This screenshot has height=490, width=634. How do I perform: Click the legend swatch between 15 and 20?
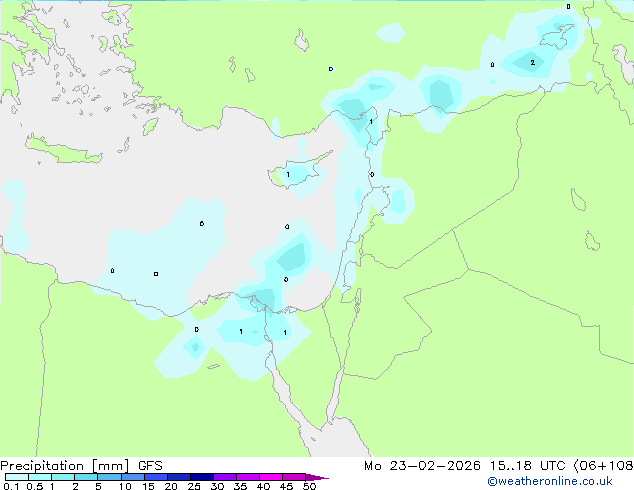[x=155, y=477]
